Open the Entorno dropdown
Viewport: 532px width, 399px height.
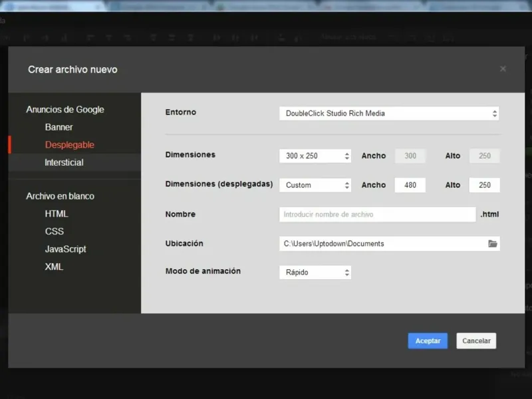point(389,114)
